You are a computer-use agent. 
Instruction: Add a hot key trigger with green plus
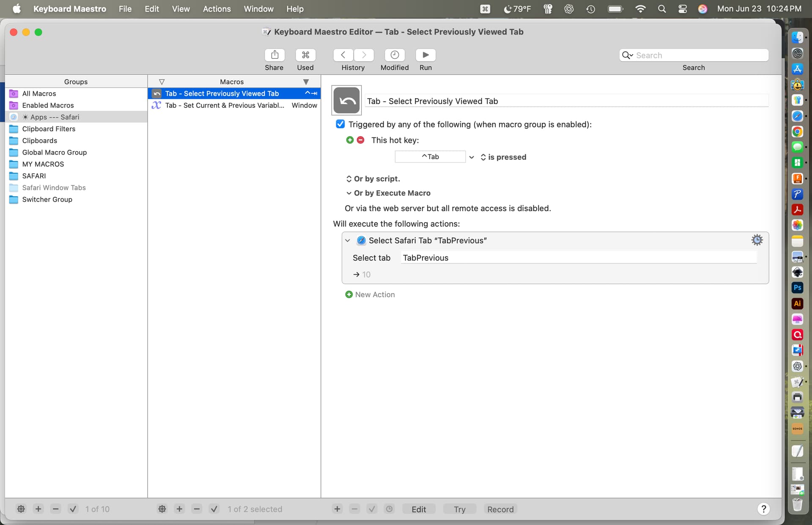350,140
